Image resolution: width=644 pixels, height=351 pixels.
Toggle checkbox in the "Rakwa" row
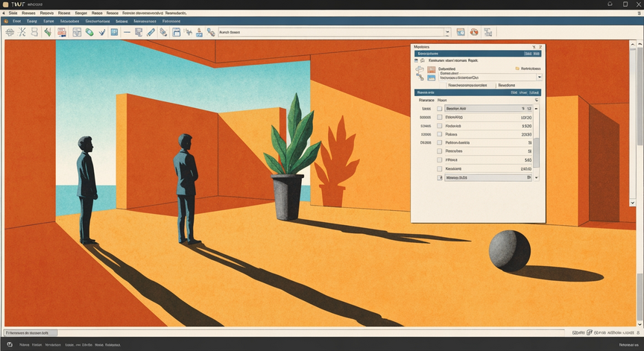440,134
